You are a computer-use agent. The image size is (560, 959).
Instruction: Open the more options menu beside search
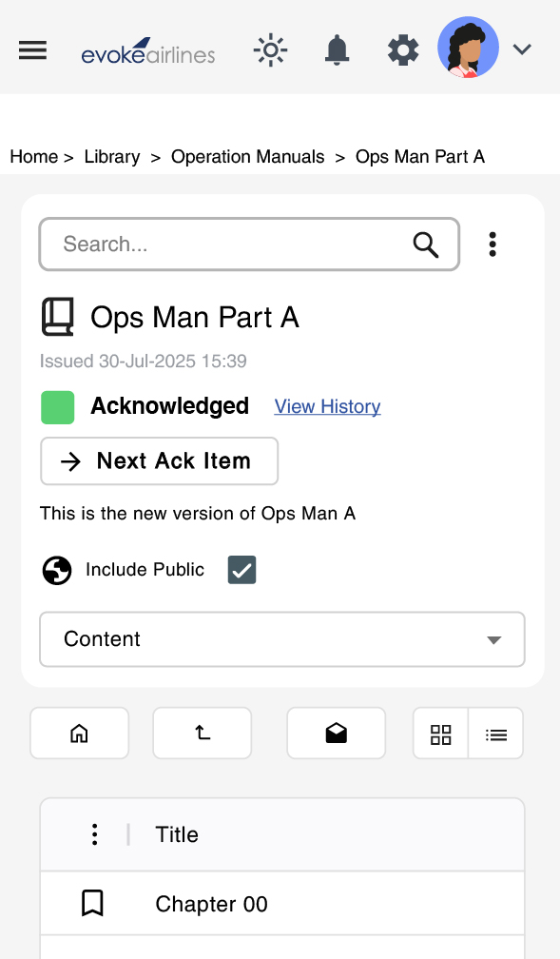coord(492,244)
